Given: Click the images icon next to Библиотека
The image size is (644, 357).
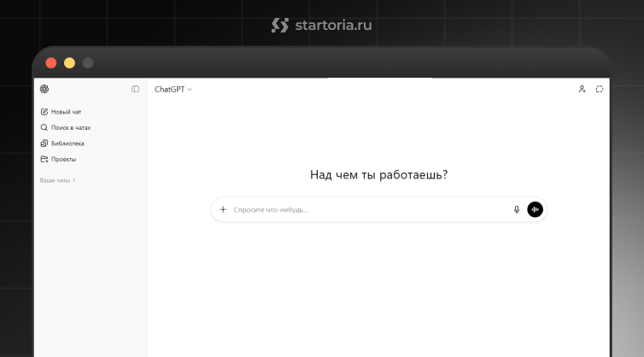Looking at the screenshot, I should click(x=44, y=143).
